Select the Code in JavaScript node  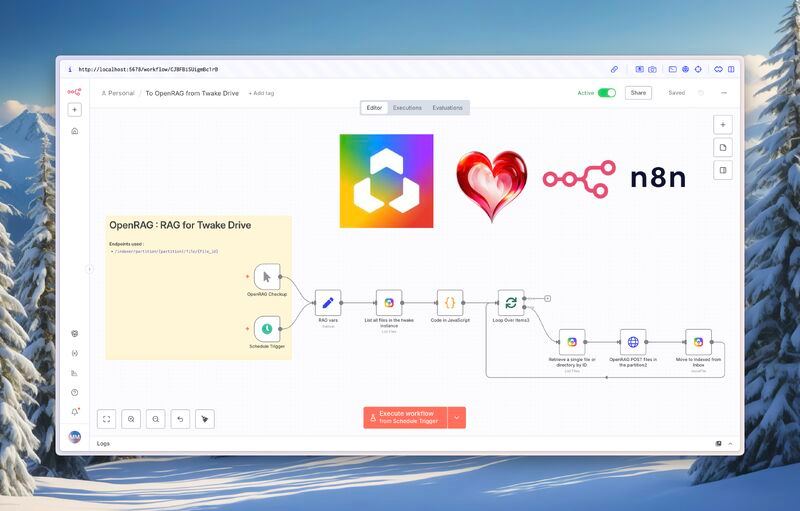[450, 303]
